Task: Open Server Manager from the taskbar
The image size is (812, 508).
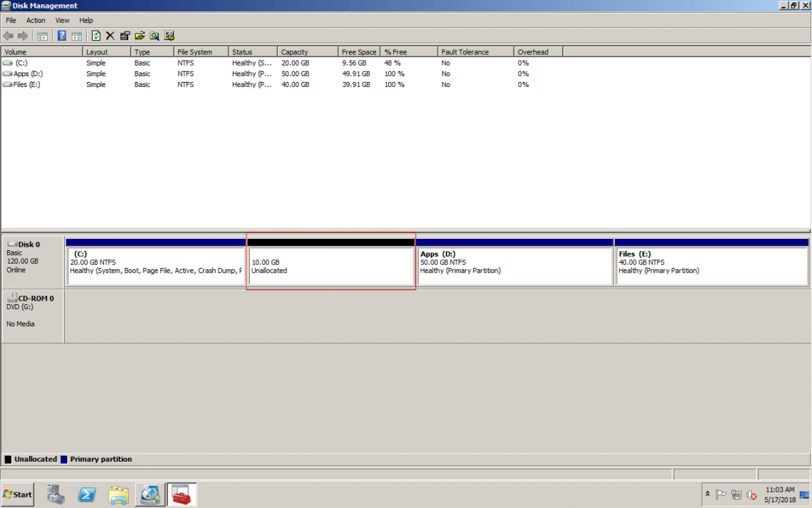Action: pos(56,494)
